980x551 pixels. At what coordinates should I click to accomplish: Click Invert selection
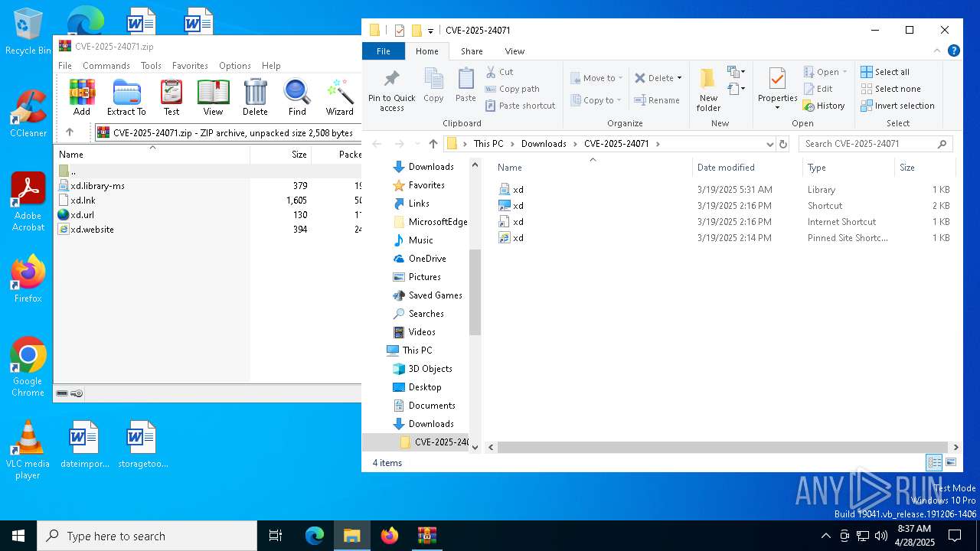(x=897, y=106)
